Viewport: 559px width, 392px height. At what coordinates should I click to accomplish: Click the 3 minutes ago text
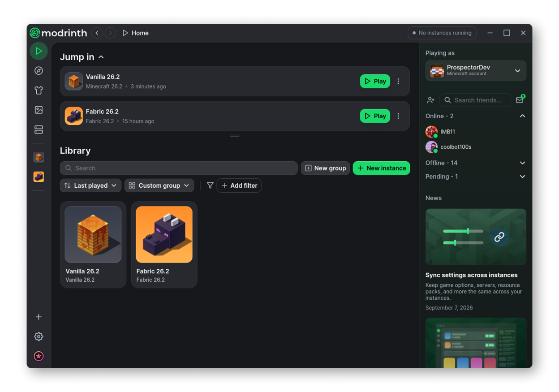coord(148,86)
